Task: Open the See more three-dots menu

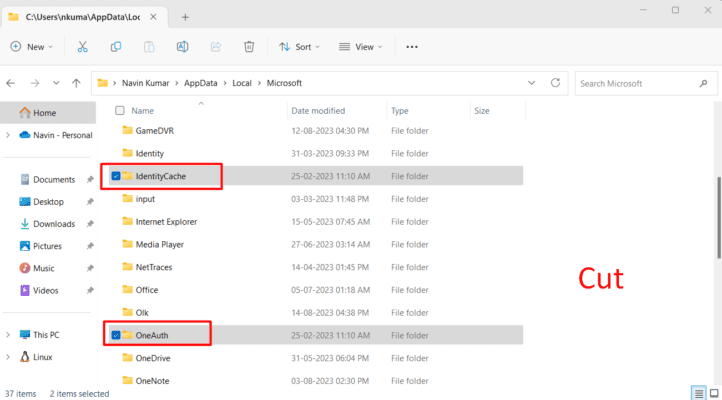Action: (x=412, y=46)
